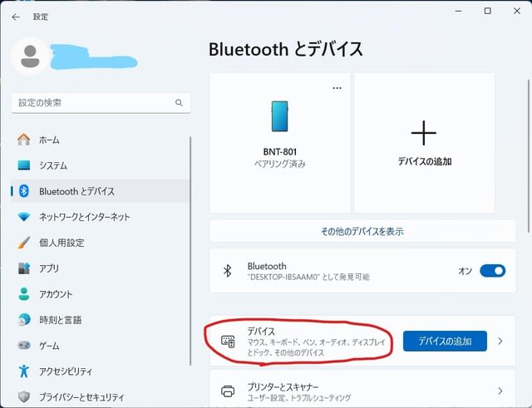532x408 pixels.
Task: Click the 時刻と言語 globe clock icon
Action: coord(24,319)
